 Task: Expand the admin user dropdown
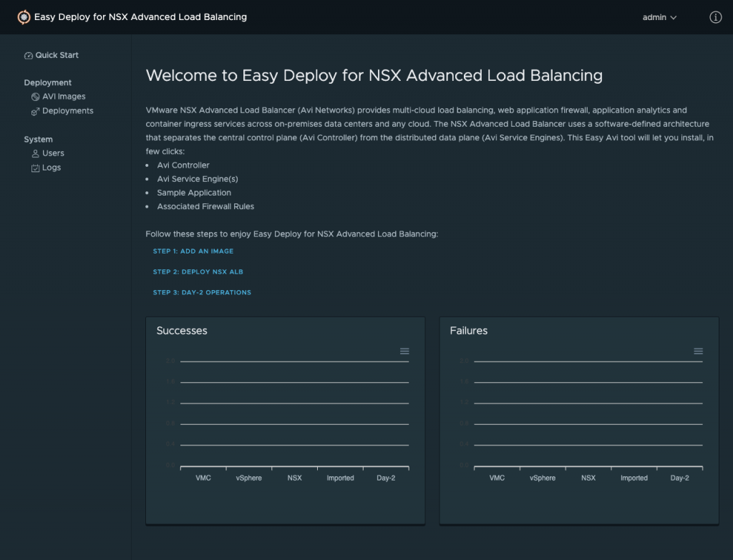[x=659, y=17]
